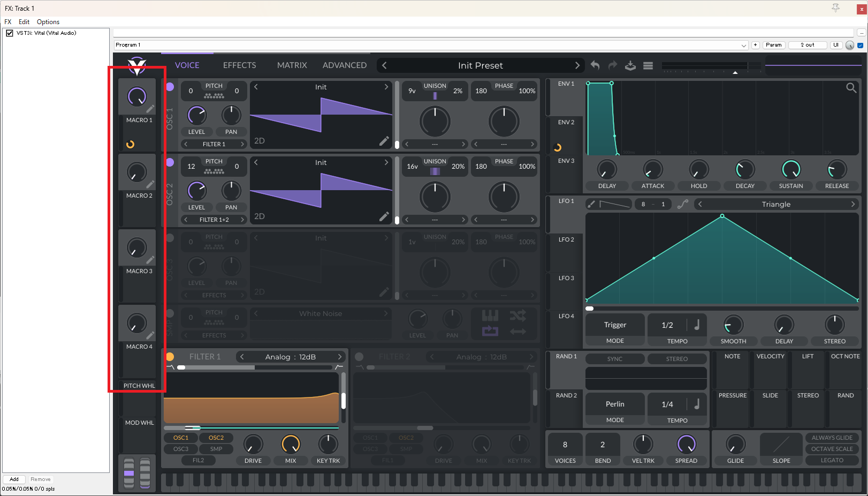The image size is (868, 496).
Task: Click the save preset icon
Action: pos(630,65)
